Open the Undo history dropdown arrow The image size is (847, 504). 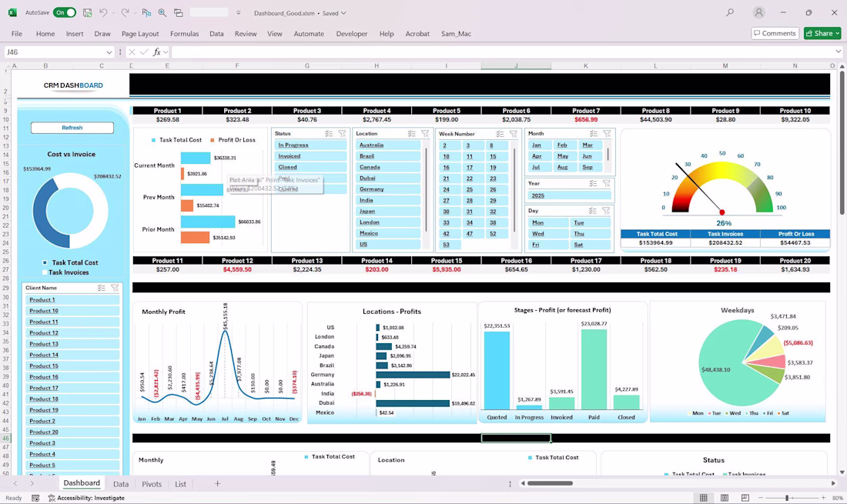point(113,12)
